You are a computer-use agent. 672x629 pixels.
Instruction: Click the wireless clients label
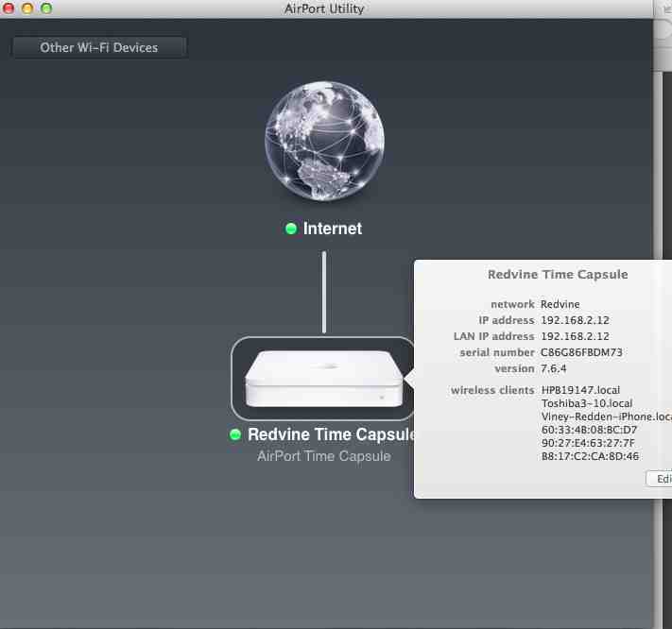pos(492,390)
